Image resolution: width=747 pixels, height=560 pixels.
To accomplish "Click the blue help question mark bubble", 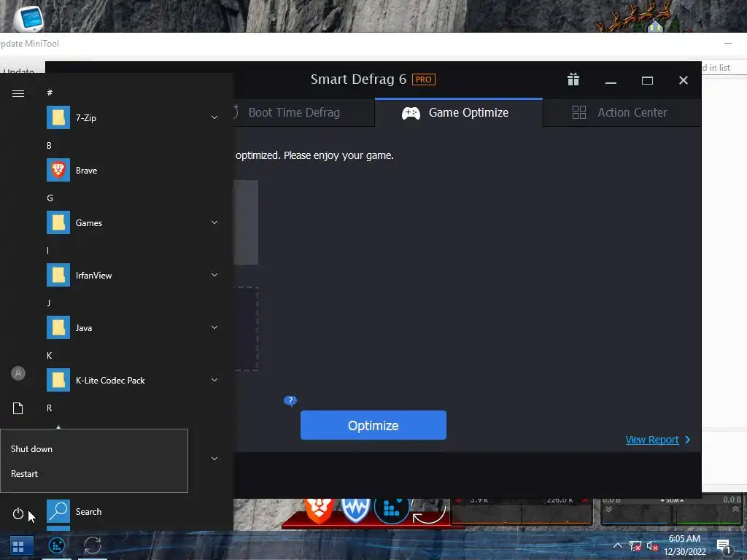I will click(x=290, y=401).
